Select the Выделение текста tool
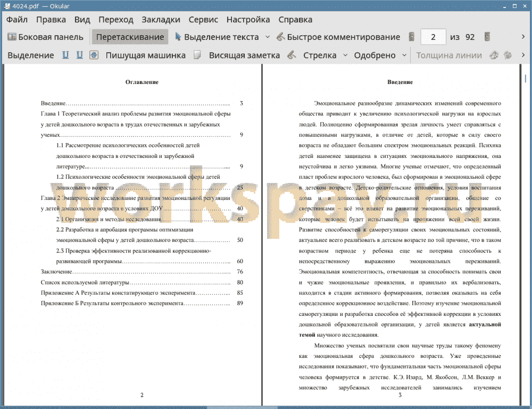Viewport: 532px width, 409px height. tap(217, 37)
